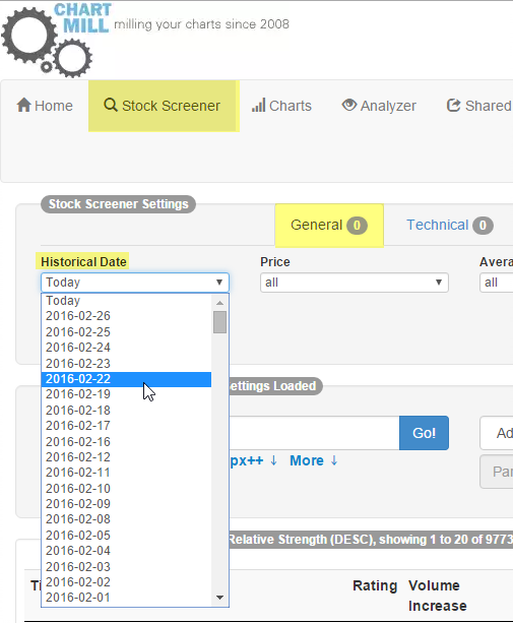Pick the Today option in date list
This screenshot has height=623, width=513.
pos(126,301)
